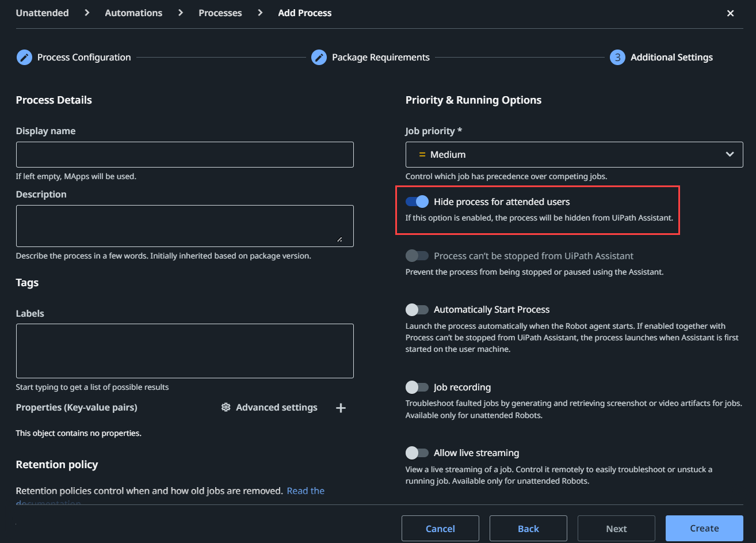Disable Hide process for attended users
This screenshot has height=543, width=756.
[x=417, y=202]
